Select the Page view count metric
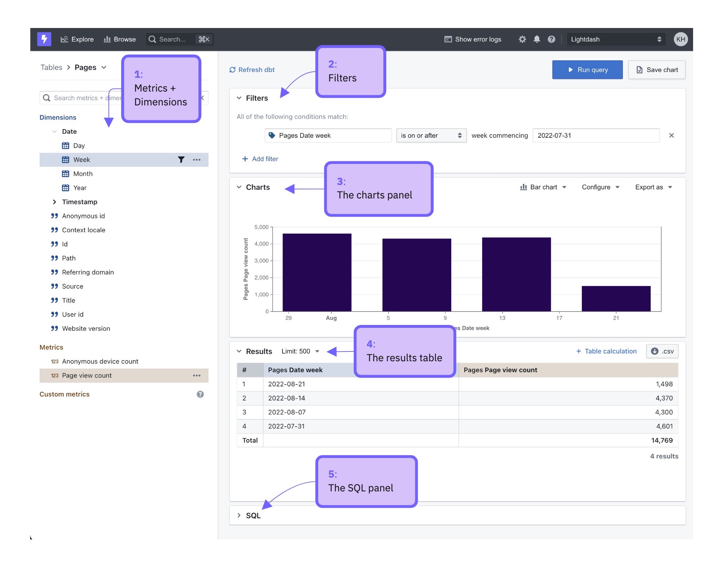728x567 pixels. (x=124, y=375)
